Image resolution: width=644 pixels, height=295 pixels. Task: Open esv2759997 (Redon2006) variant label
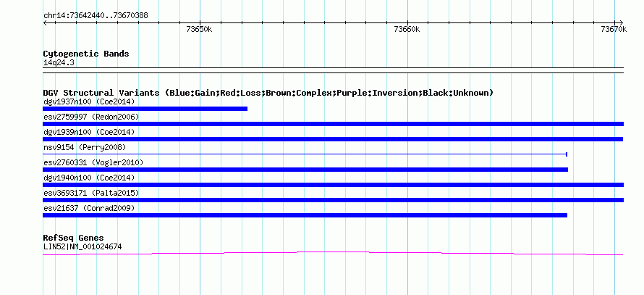[x=91, y=117]
